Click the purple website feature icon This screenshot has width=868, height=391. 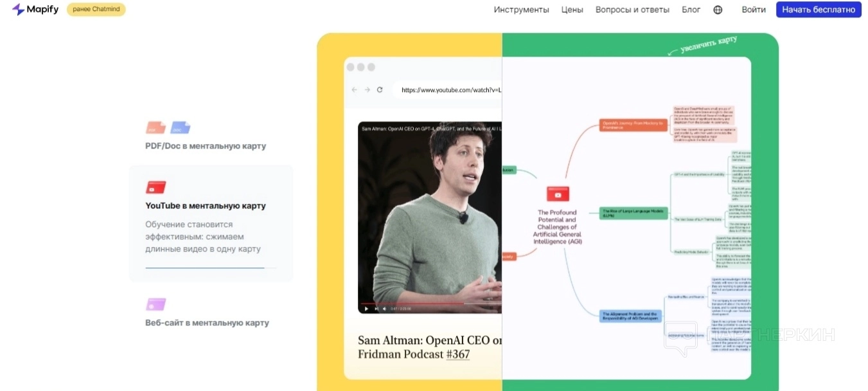point(155,304)
